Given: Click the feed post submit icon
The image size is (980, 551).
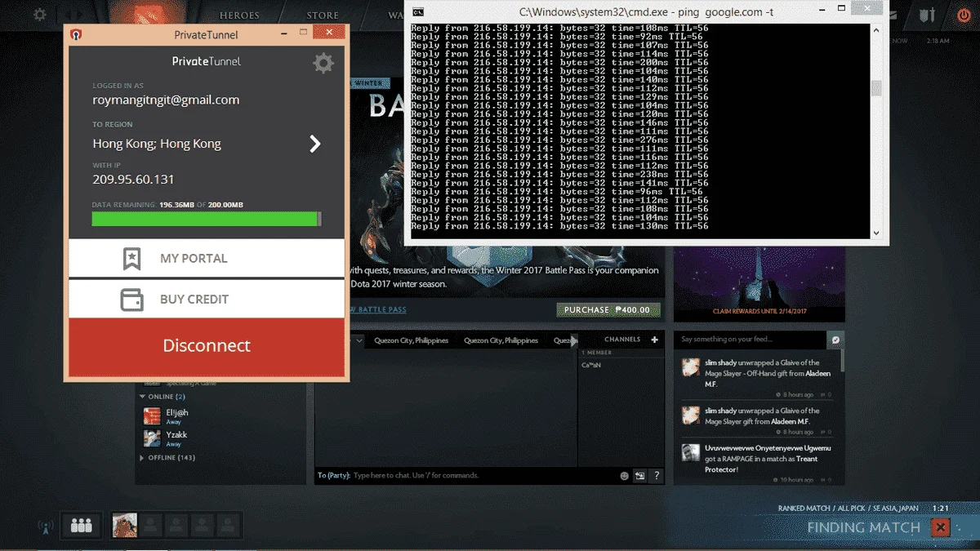Looking at the screenshot, I should tap(835, 340).
